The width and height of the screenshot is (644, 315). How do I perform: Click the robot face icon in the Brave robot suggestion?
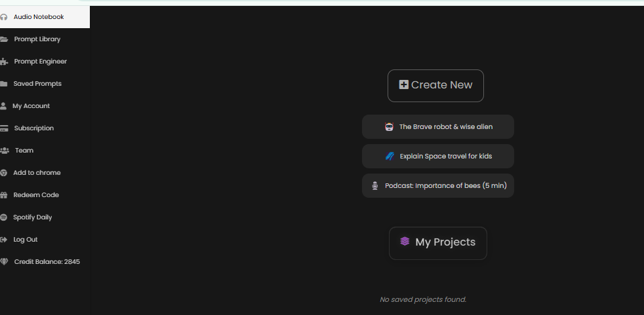(x=389, y=127)
